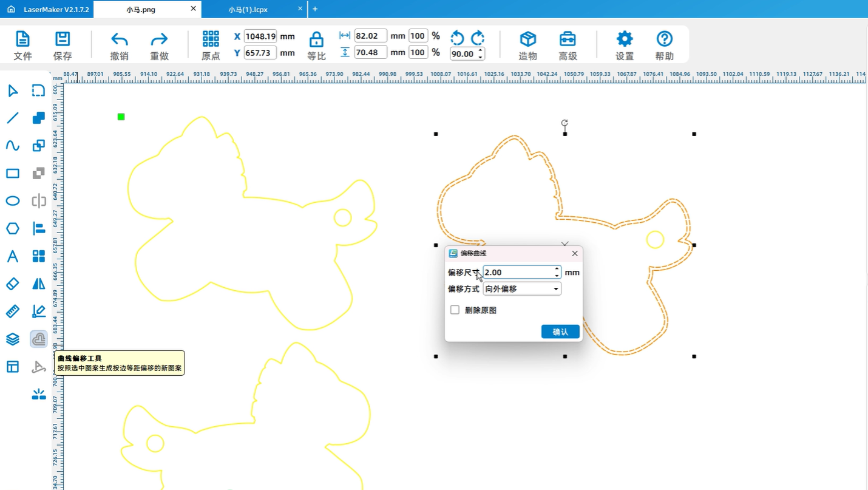Decrease rotation angle with down arrow

click(x=481, y=57)
